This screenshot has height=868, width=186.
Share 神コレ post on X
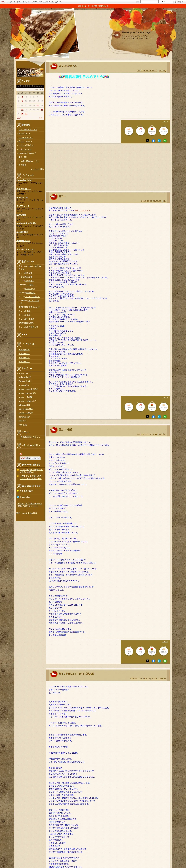tap(147, 417)
